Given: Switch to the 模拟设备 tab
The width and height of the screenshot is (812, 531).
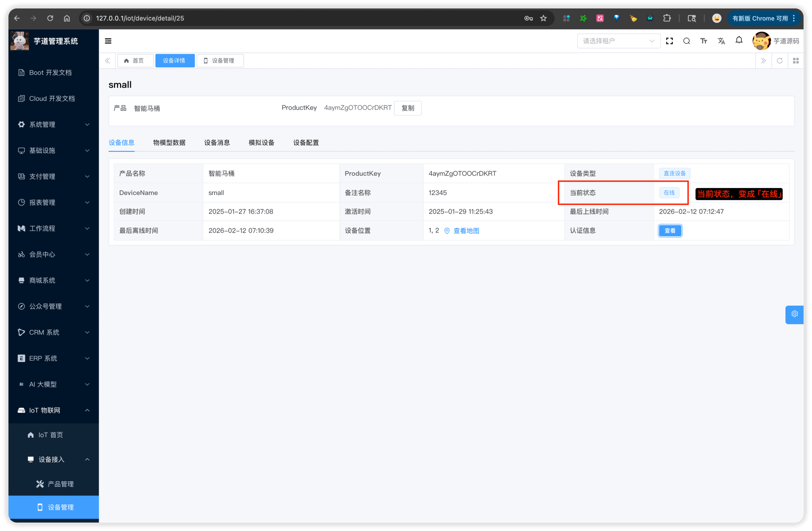Looking at the screenshot, I should pos(261,142).
